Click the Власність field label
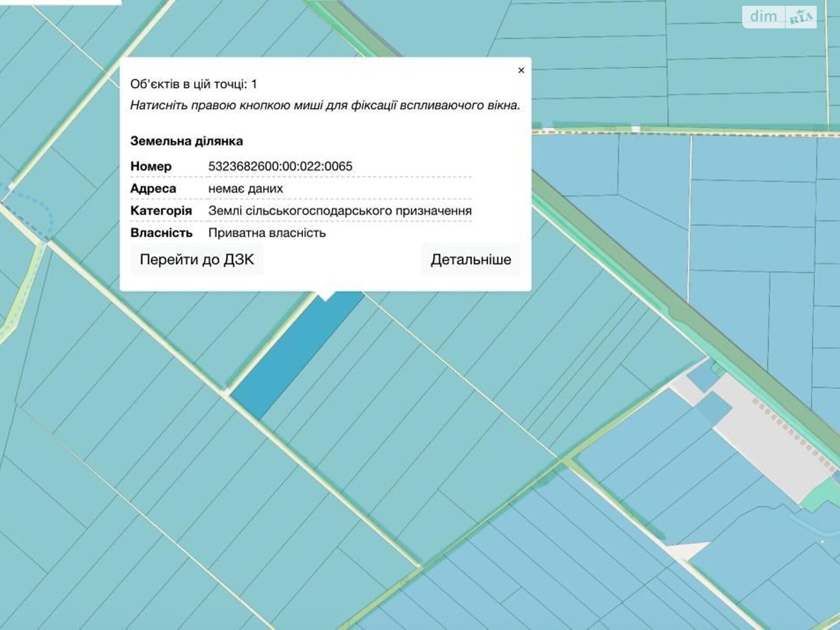Viewport: 840px width, 630px height. (x=161, y=233)
